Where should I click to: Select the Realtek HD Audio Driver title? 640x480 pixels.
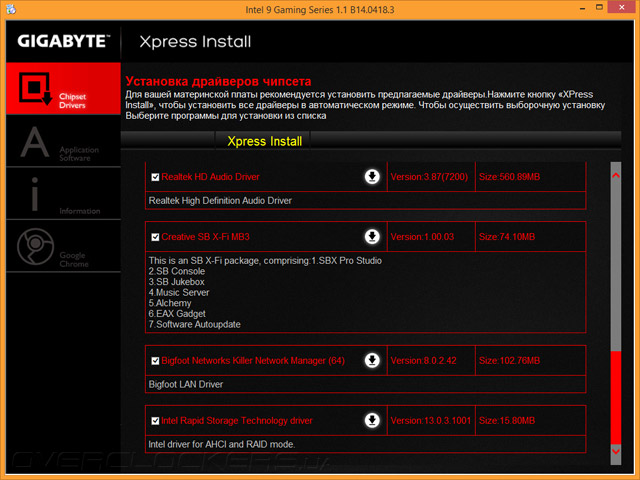(210, 177)
